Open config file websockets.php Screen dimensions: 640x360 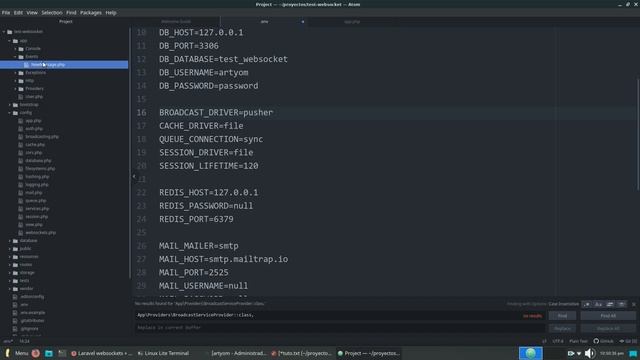point(40,233)
